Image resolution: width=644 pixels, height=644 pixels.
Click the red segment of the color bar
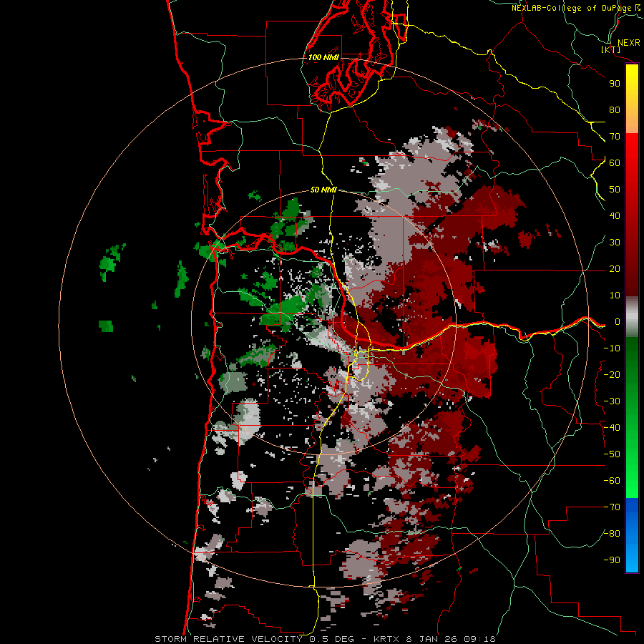coord(632,215)
